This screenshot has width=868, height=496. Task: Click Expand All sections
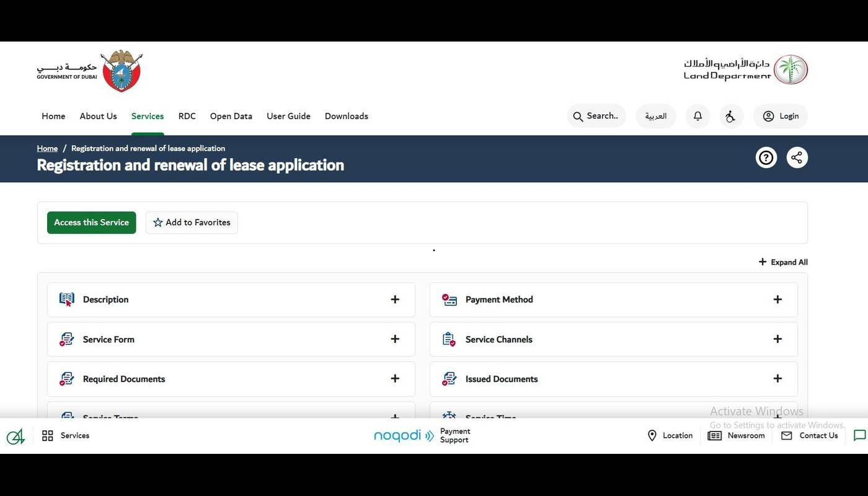pyautogui.click(x=783, y=262)
